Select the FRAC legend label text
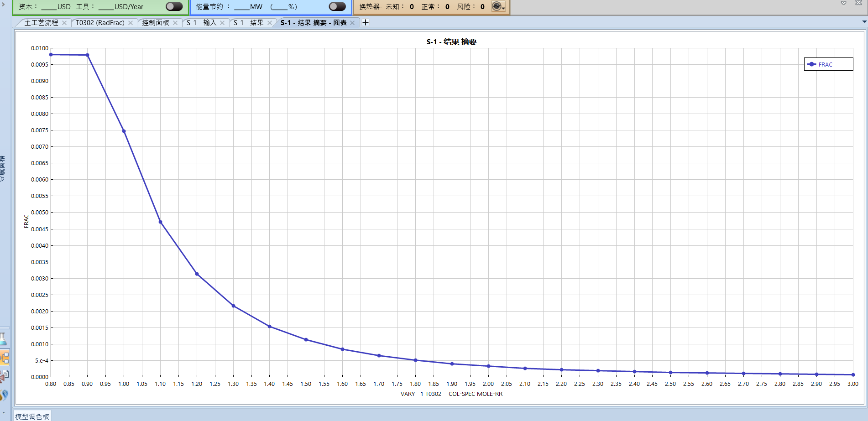Viewport: 868px width, 421px height. [826, 65]
